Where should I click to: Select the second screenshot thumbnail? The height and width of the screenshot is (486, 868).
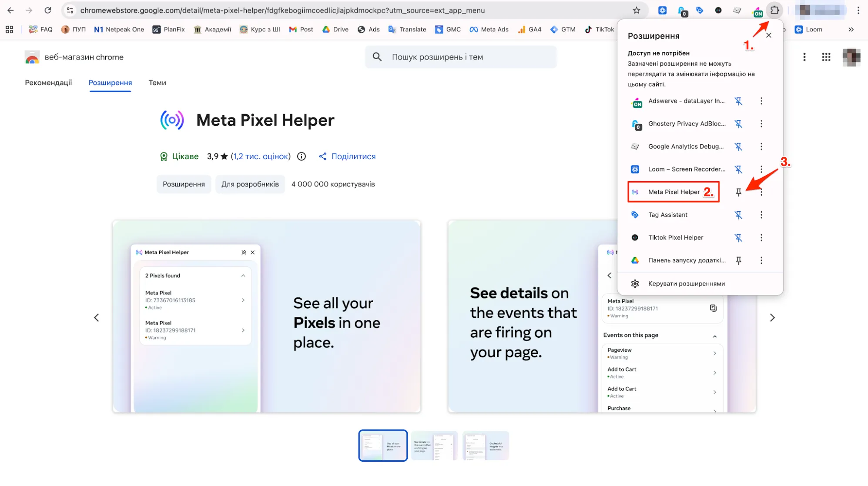[x=434, y=446]
